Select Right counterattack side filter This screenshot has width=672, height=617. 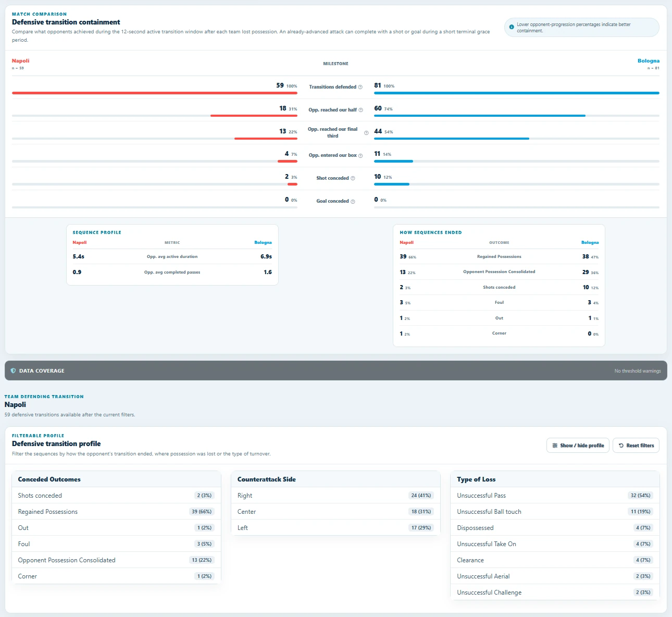click(x=336, y=496)
